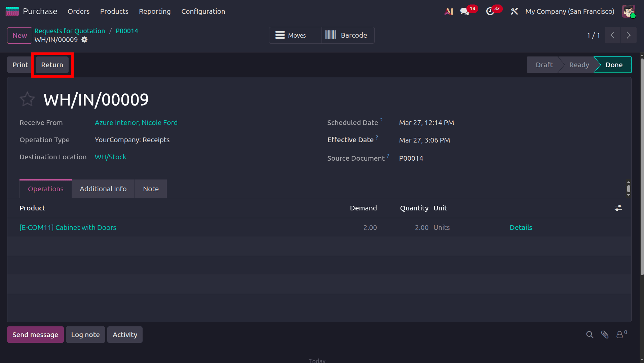Open the My Company (San Francisco) switcher

tap(569, 11)
